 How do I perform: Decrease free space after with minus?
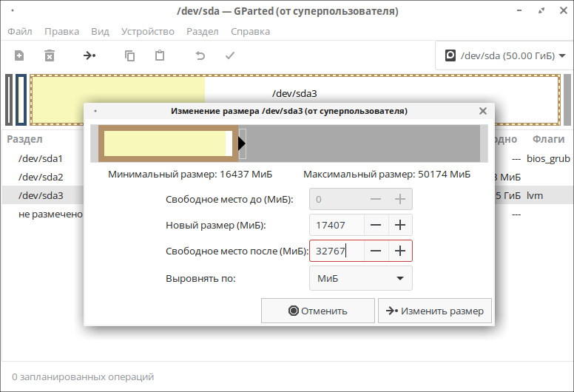376,251
